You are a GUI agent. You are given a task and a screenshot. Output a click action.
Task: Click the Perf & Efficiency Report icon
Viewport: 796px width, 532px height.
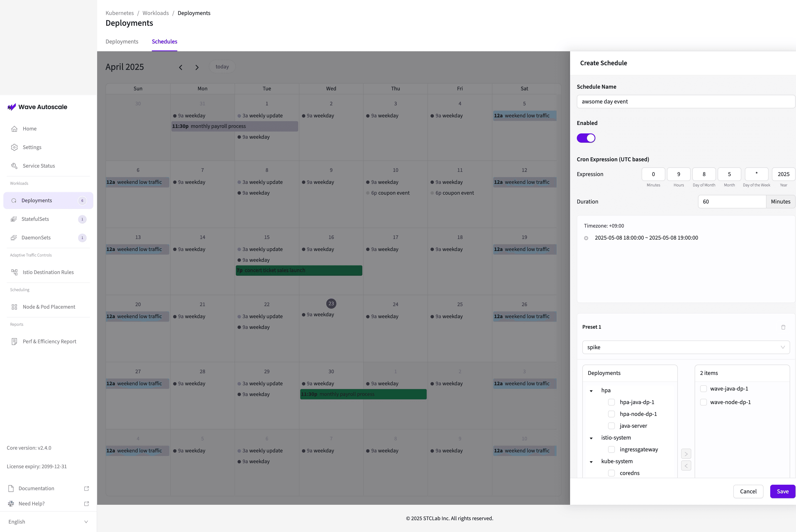click(14, 341)
